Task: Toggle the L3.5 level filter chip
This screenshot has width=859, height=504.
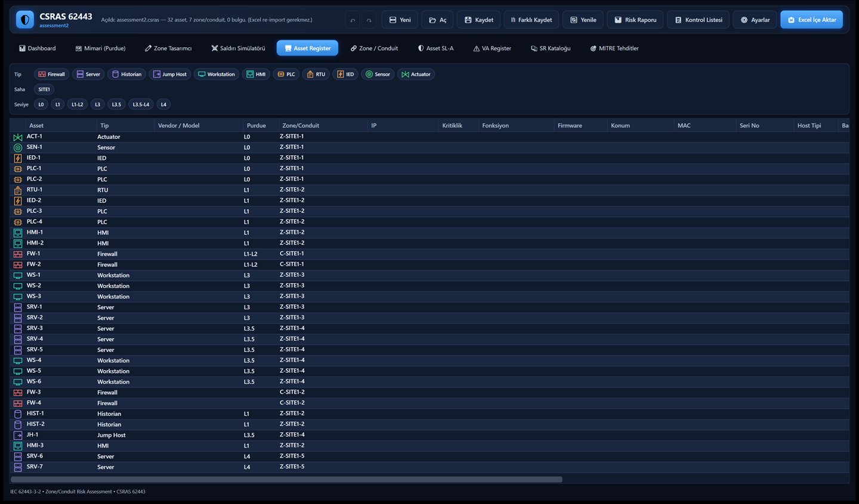Action: [116, 104]
